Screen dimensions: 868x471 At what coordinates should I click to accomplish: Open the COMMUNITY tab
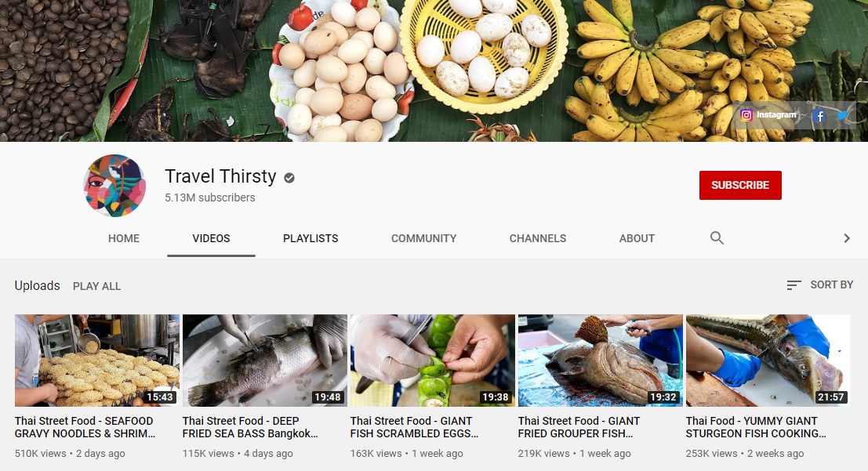tap(423, 238)
